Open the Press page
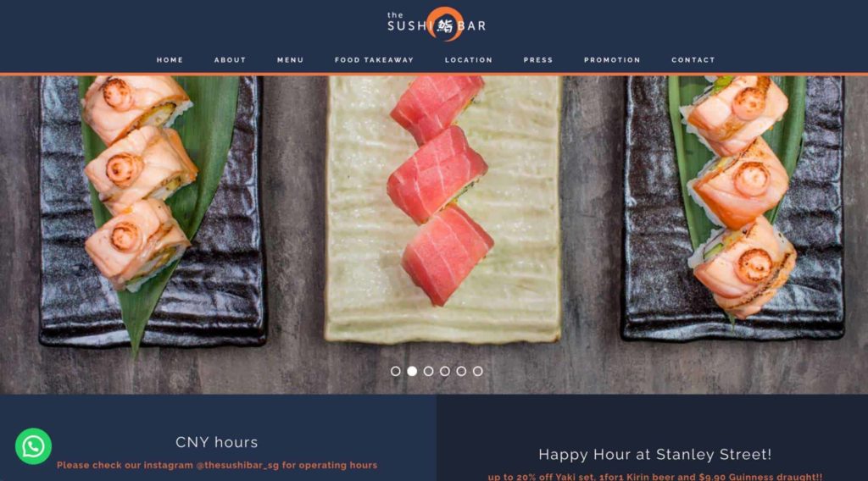The height and width of the screenshot is (481, 868). (538, 60)
